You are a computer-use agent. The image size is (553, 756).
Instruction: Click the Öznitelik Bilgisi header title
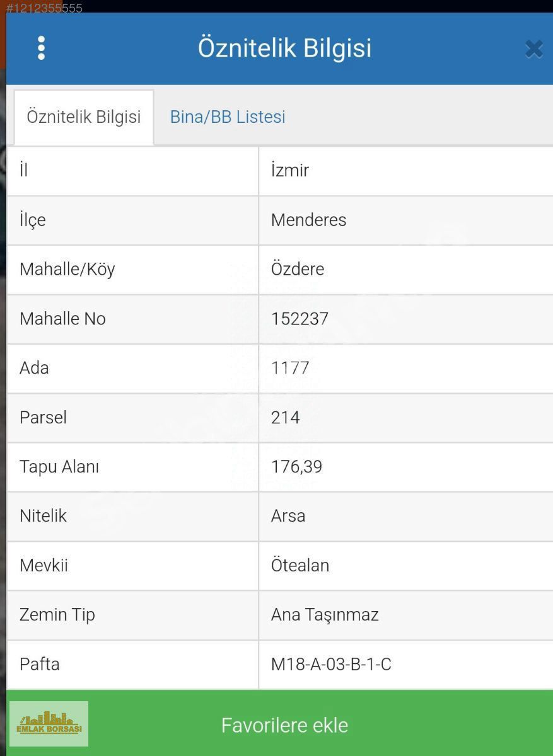[284, 48]
